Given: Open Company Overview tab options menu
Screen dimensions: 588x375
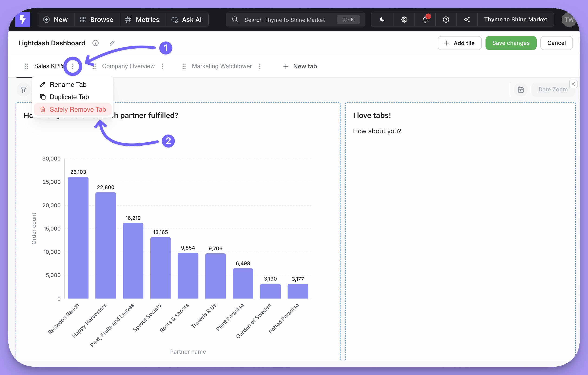Looking at the screenshot, I should click(163, 66).
